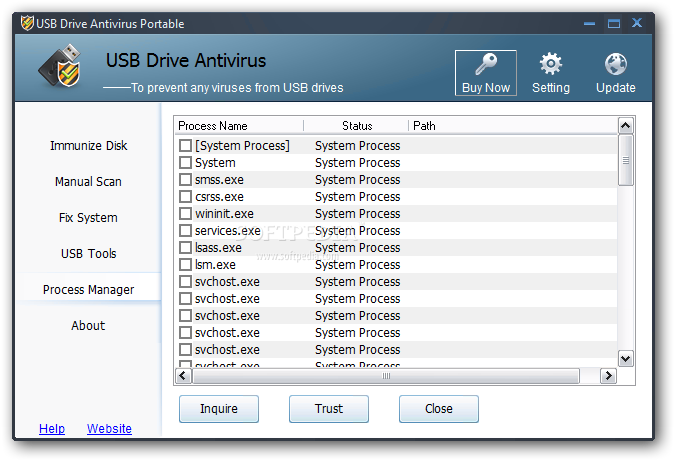Image resolution: width=675 pixels, height=461 pixels.
Task: Tick the smss.exe checkbox
Action: pyautogui.click(x=185, y=179)
